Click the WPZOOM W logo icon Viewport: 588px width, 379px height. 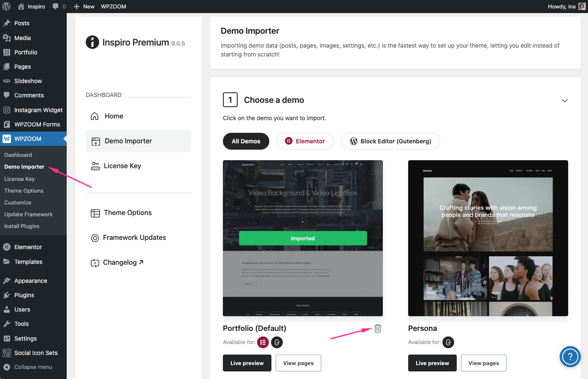[7, 139]
